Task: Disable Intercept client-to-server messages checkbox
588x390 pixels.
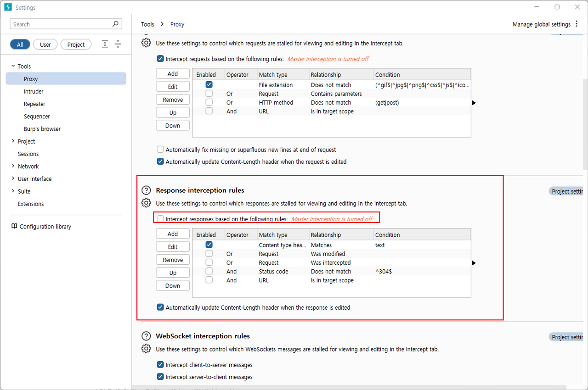Action: click(x=160, y=365)
